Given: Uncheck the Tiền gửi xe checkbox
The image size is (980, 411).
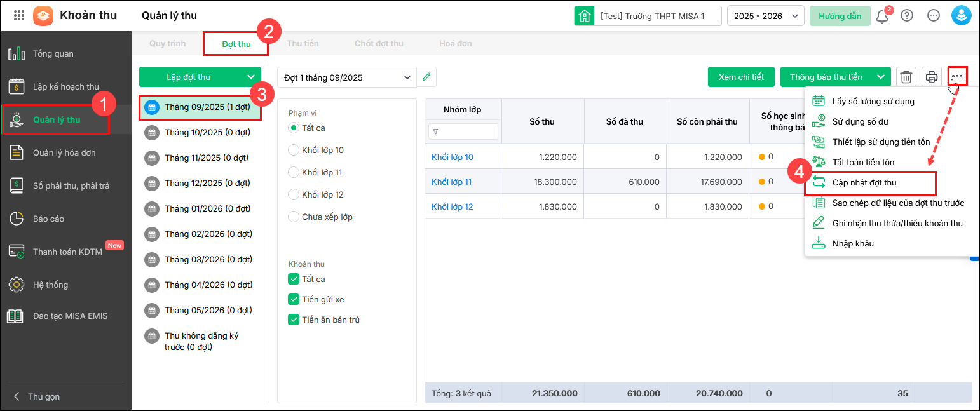Looking at the screenshot, I should click(x=294, y=299).
